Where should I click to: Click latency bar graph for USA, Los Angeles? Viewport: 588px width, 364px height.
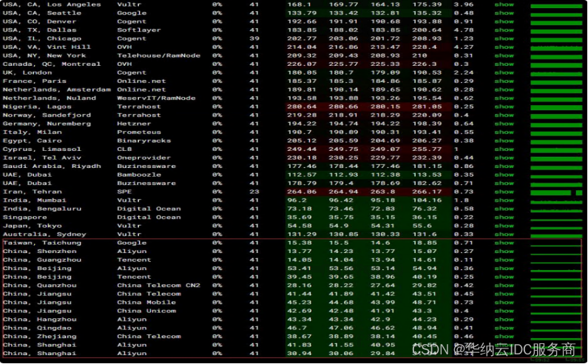click(x=556, y=5)
